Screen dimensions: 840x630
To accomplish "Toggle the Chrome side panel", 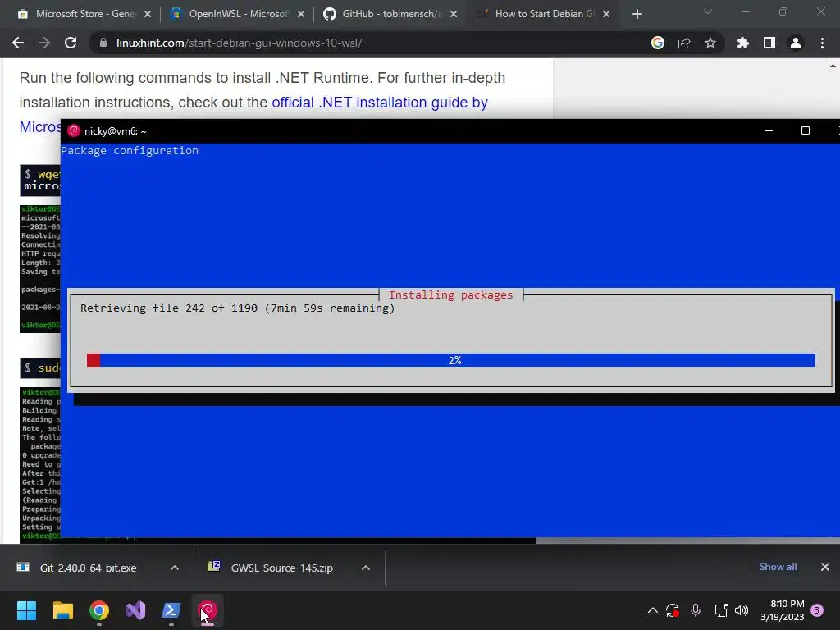I will click(x=769, y=43).
